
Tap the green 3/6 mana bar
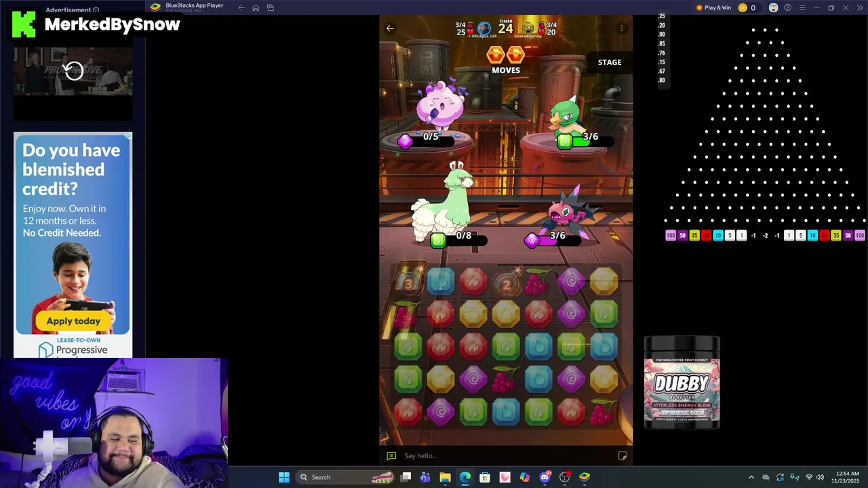(x=586, y=140)
